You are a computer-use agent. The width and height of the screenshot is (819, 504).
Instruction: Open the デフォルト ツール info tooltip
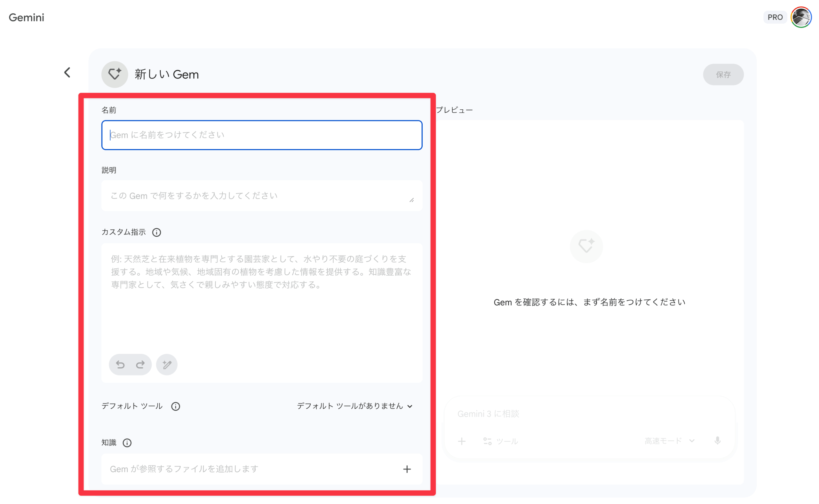tap(175, 406)
